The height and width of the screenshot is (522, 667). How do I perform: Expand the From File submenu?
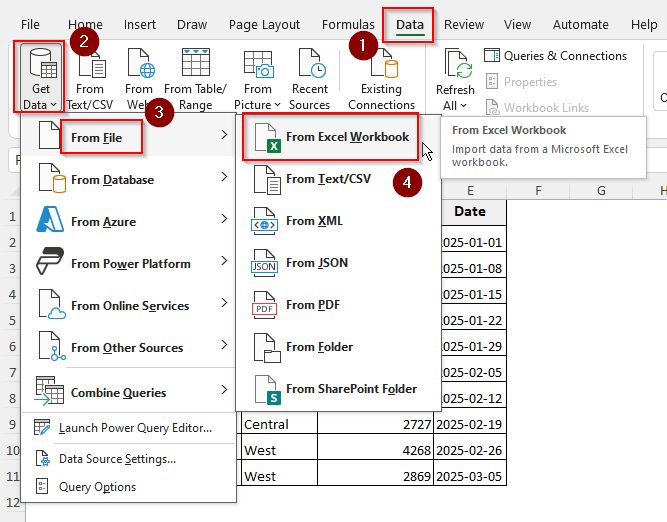[129, 137]
